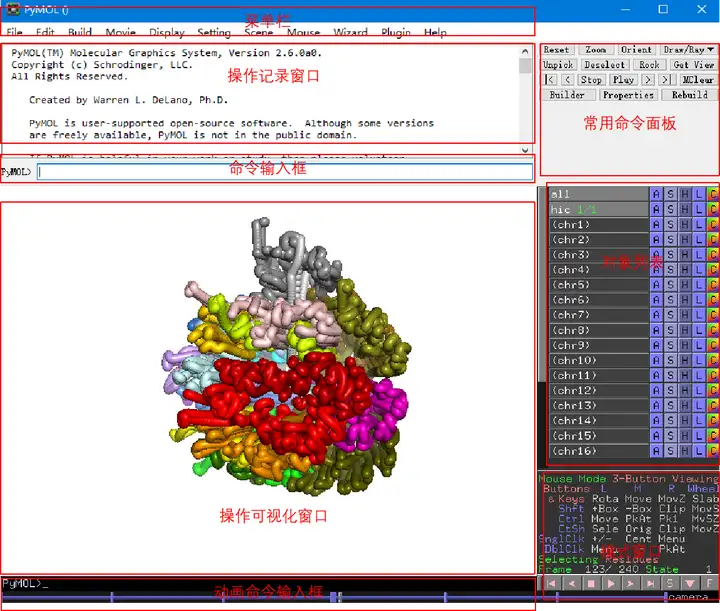Open the C color menu for (chr16)
This screenshot has width=720, height=611.
point(713,451)
